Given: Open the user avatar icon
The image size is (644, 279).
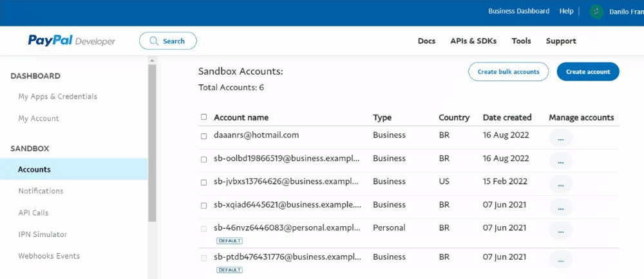Looking at the screenshot, I should pyautogui.click(x=596, y=12).
